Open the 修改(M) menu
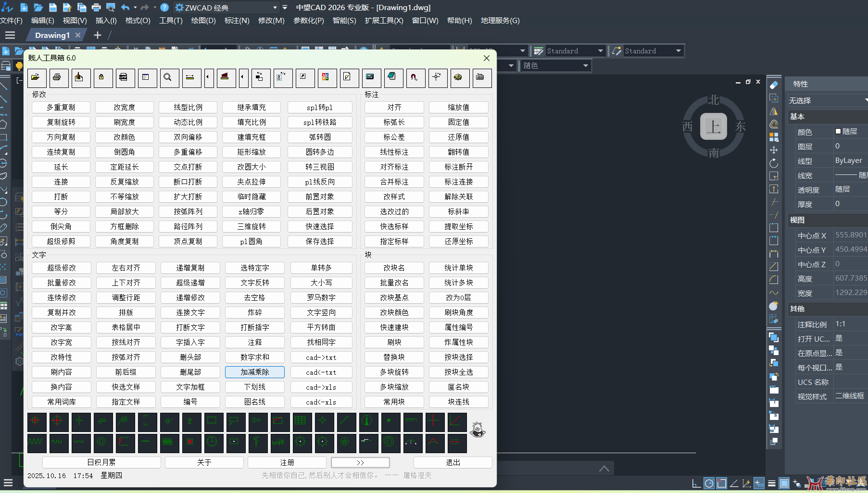Viewport: 868px width, 493px height. click(x=271, y=21)
